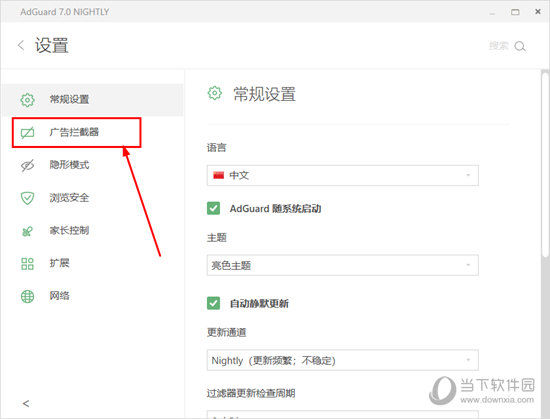Screen dimensions: 550x419
Task: Click the 广告拦截器 ad blocker icon
Action: coord(27,133)
